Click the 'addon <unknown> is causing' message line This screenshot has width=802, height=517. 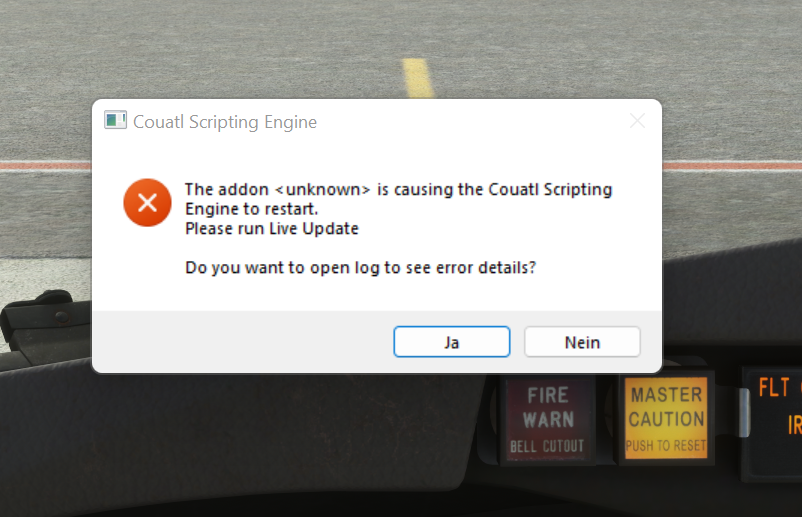(x=398, y=190)
